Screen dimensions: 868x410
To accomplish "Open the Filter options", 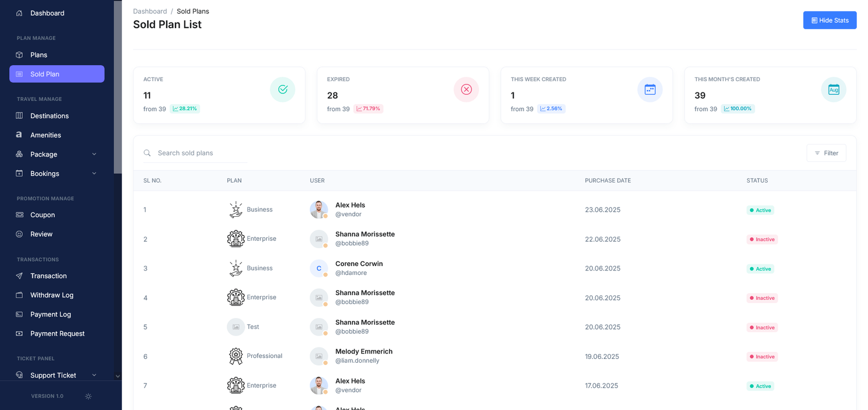I will click(826, 153).
